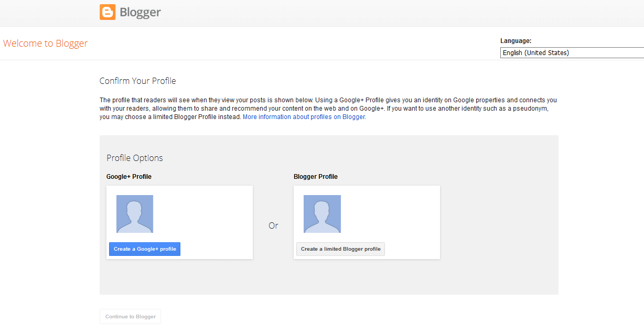Image resolution: width=644 pixels, height=333 pixels.
Task: Click Create a limited Blogger profile button
Action: 341,249
